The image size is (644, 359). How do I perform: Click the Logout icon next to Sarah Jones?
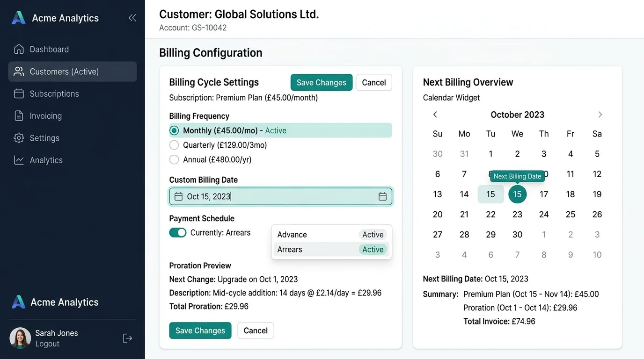[x=127, y=338]
